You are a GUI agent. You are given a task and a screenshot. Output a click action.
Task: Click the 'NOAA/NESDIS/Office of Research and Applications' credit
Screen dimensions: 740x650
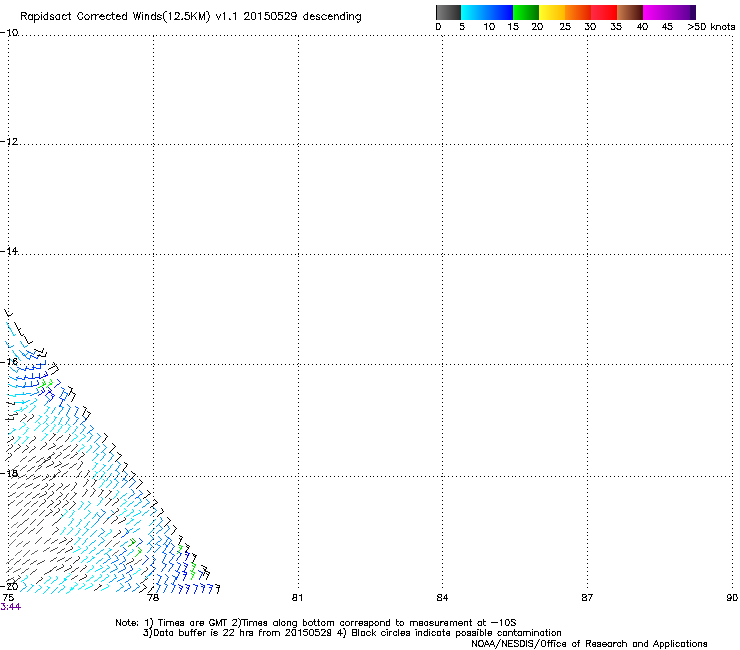(589, 644)
